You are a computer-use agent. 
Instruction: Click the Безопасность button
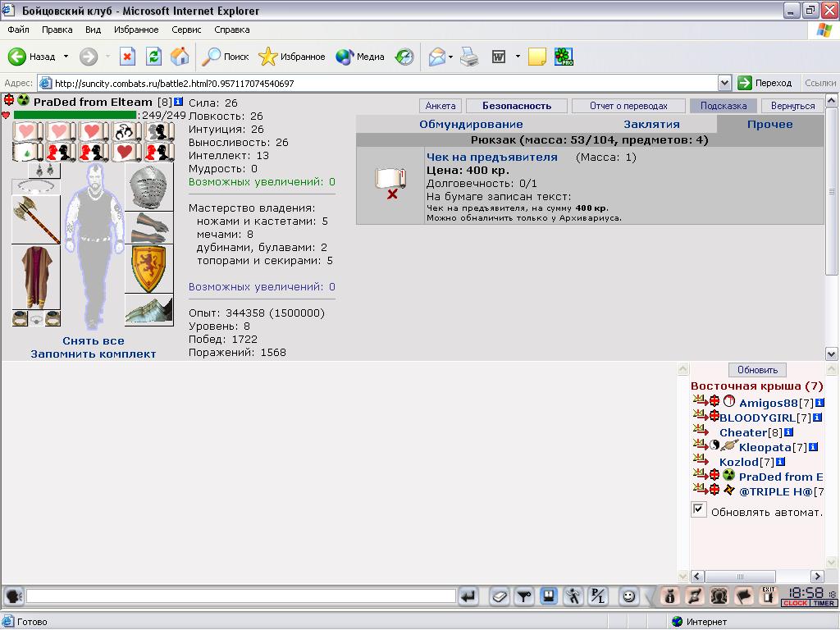tap(517, 106)
